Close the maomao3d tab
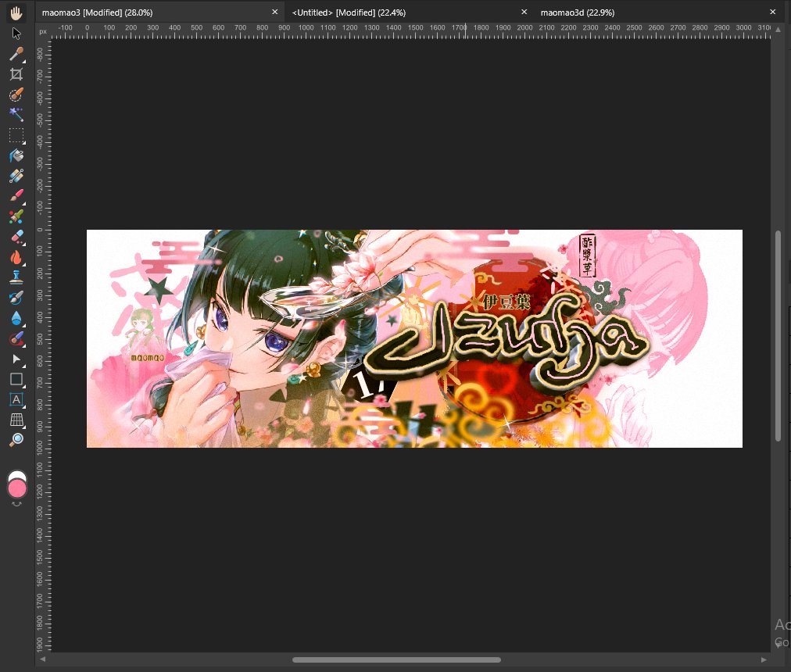The width and height of the screenshot is (791, 672). 773,12
